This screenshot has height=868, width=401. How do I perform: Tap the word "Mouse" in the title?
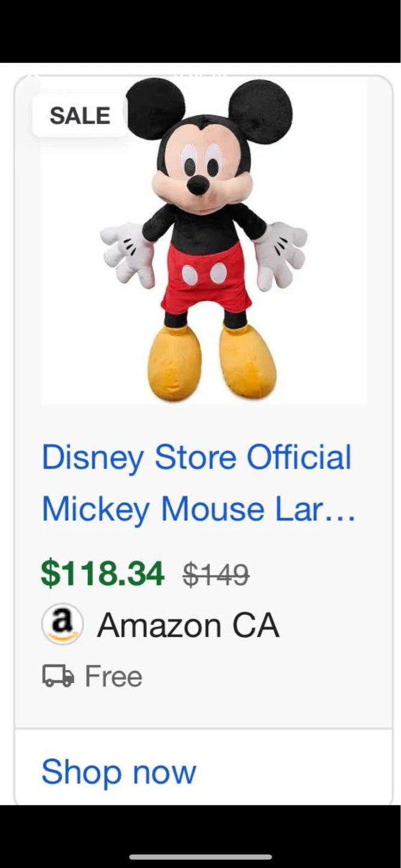tap(213, 509)
